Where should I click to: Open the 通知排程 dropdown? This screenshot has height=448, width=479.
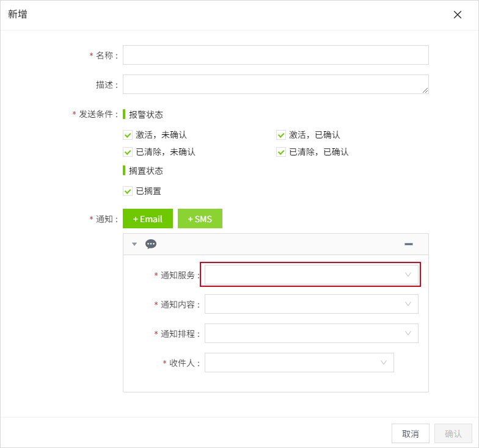pos(311,333)
